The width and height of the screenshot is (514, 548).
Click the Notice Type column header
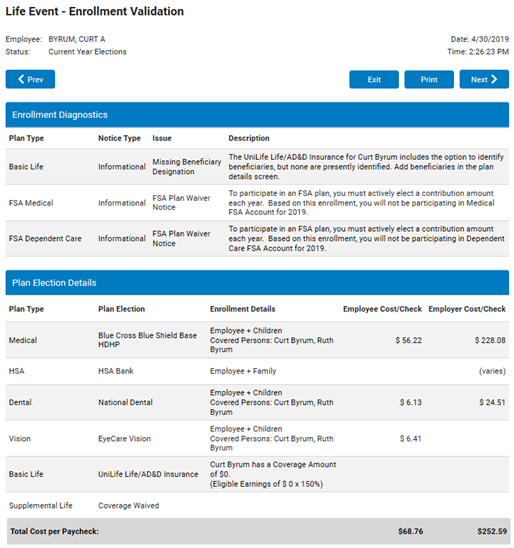(x=119, y=138)
